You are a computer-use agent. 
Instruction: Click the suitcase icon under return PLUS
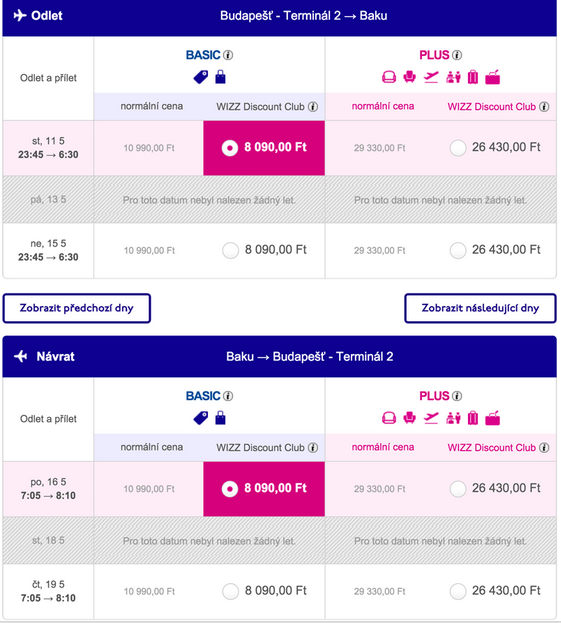pos(473,418)
